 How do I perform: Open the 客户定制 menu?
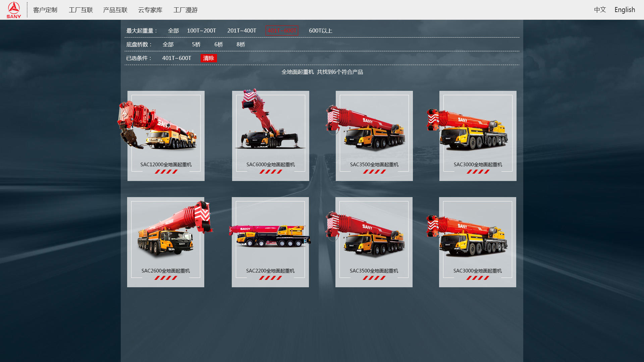pyautogui.click(x=45, y=10)
